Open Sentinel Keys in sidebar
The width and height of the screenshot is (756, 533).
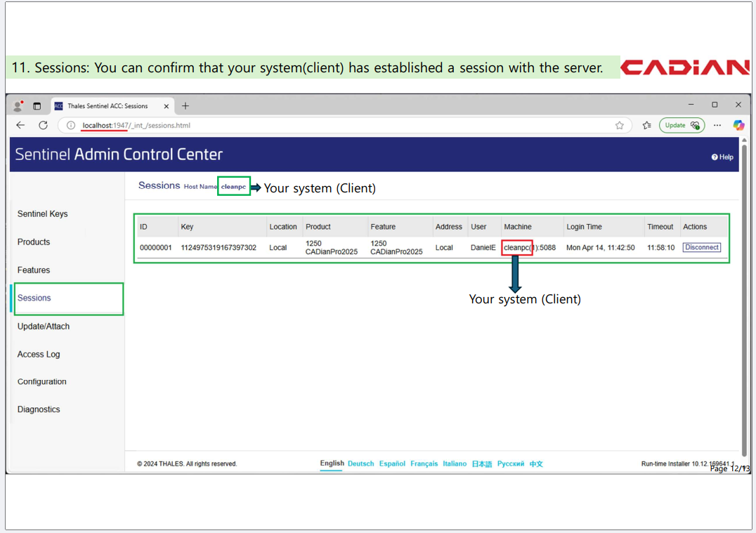(x=42, y=214)
